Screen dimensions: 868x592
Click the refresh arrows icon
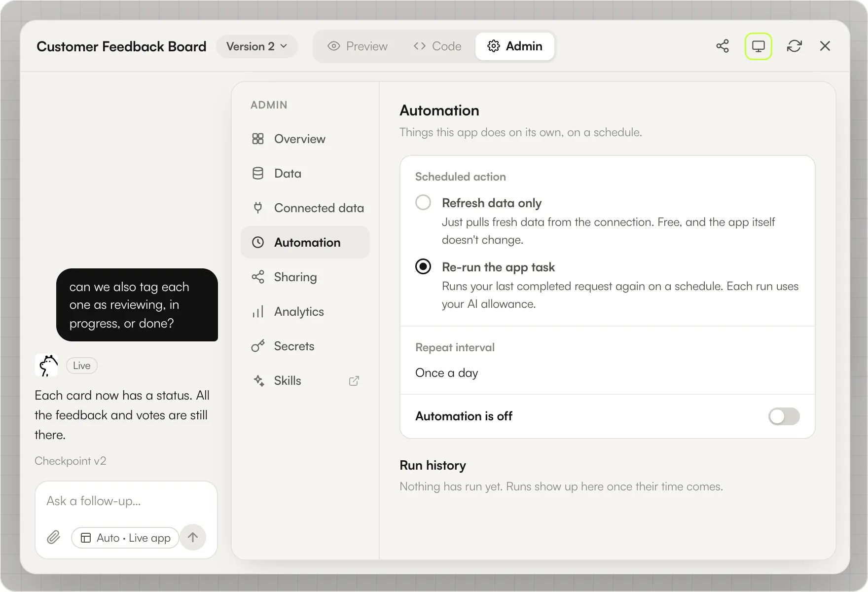[794, 46]
